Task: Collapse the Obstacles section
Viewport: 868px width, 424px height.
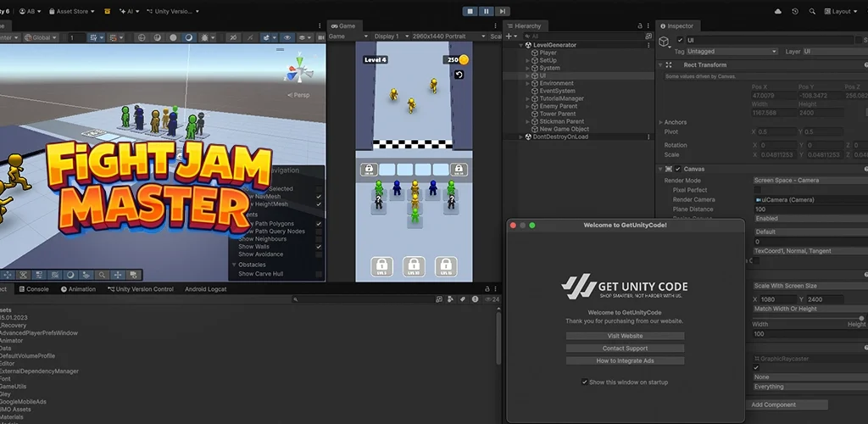Action: click(234, 265)
